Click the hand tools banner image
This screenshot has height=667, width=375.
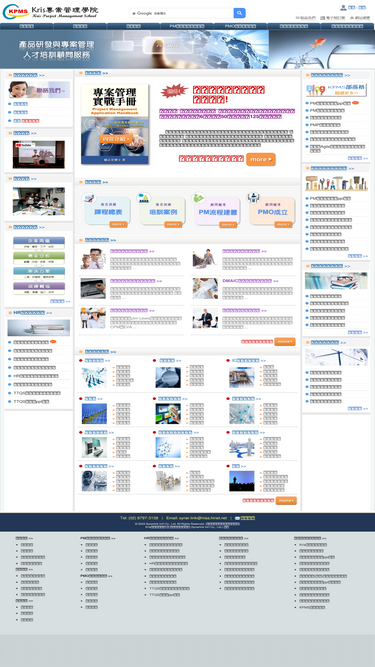pyautogui.click(x=336, y=183)
